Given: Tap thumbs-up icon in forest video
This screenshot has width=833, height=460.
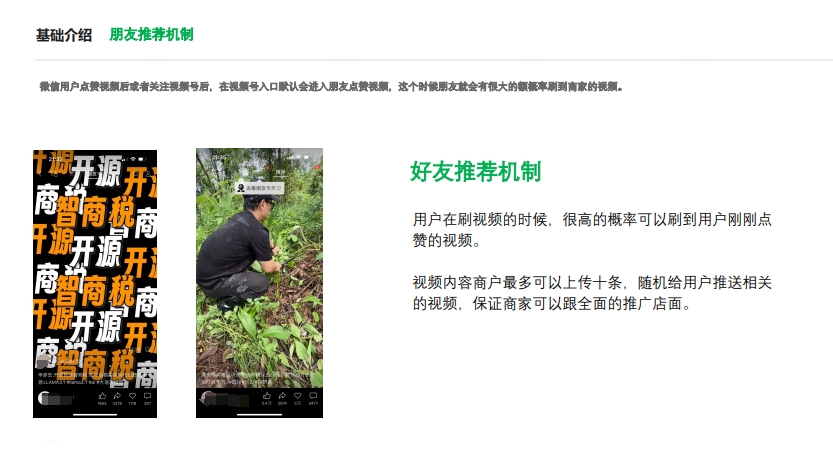Looking at the screenshot, I should coord(267,396).
